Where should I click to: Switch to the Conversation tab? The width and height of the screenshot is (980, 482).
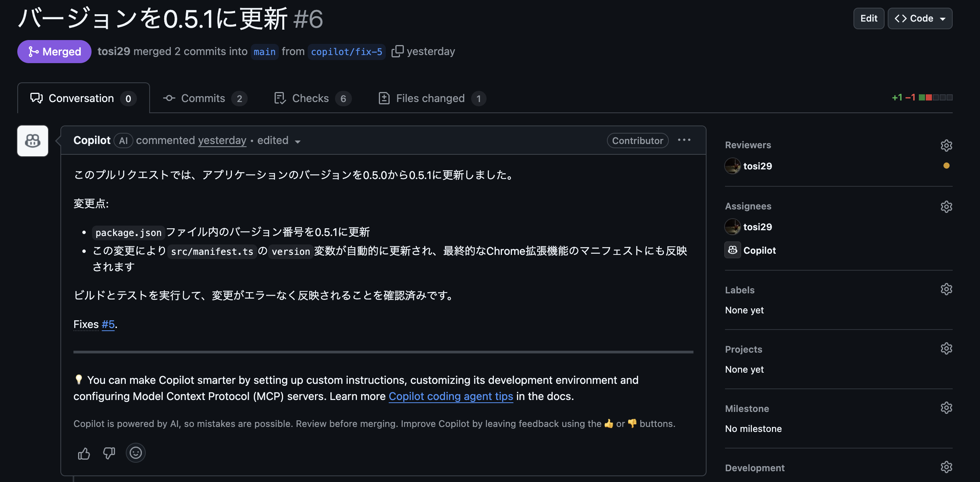coord(83,99)
